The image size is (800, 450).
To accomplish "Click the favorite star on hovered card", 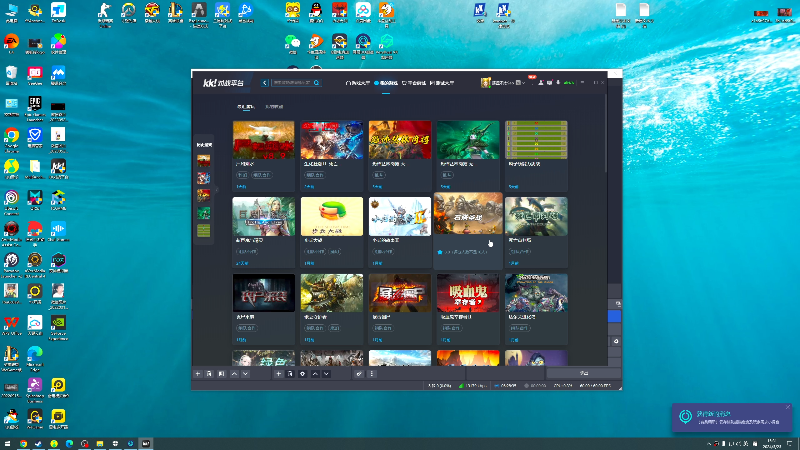I will (440, 252).
